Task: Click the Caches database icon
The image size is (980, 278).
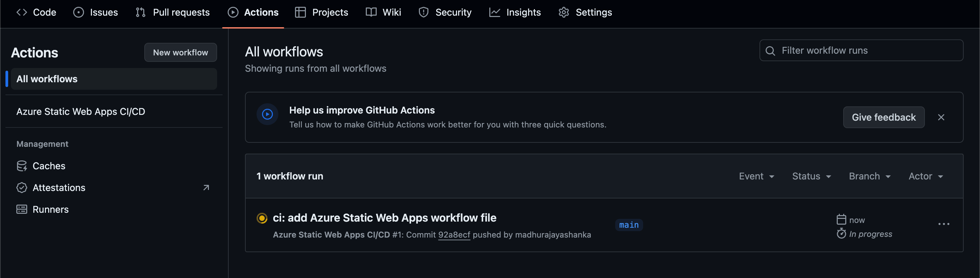Action: click(x=22, y=166)
